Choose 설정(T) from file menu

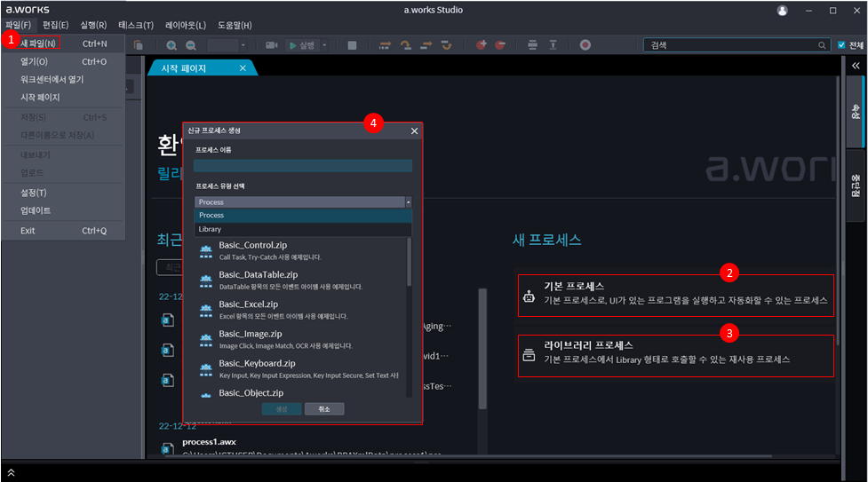point(64,193)
